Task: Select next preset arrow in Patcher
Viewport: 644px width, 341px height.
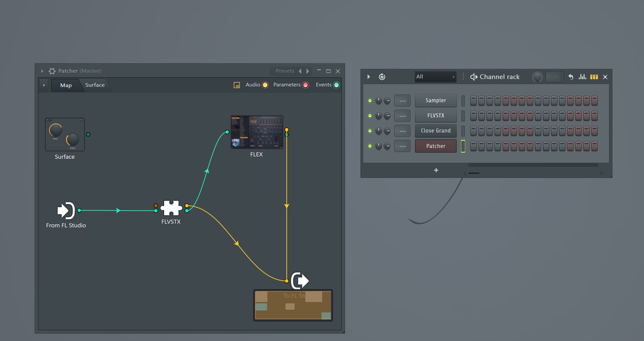Action: tap(308, 71)
